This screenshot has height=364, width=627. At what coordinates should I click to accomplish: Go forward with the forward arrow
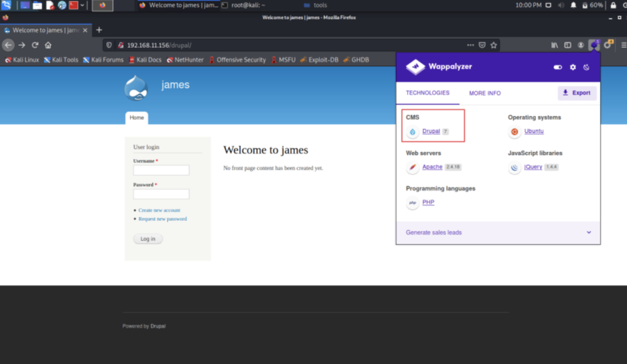pyautogui.click(x=21, y=45)
